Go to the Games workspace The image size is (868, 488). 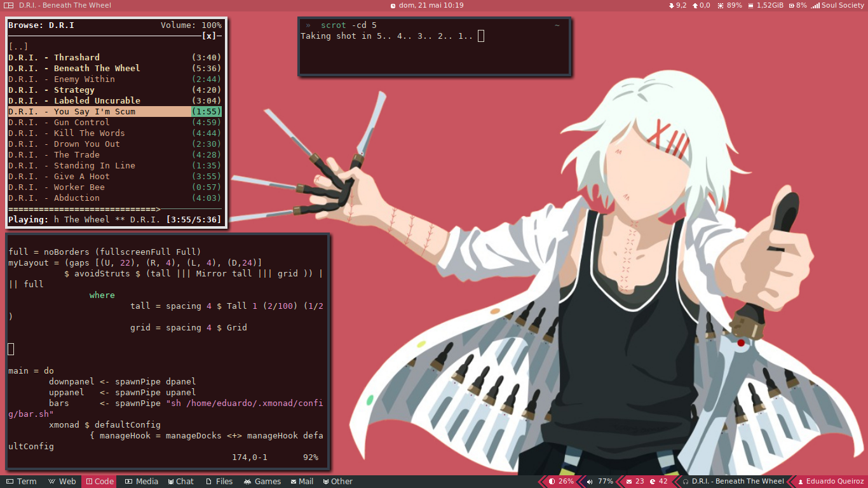pyautogui.click(x=262, y=482)
